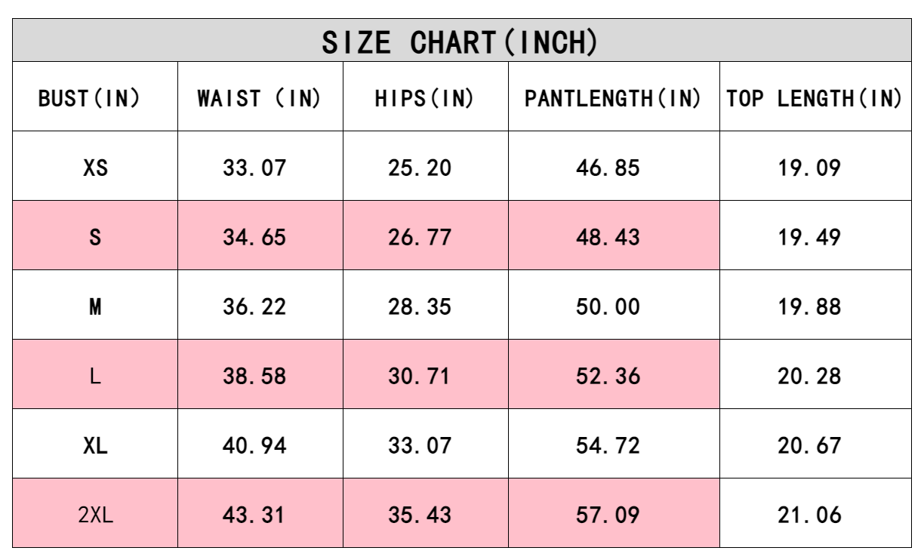Image resolution: width=924 pixels, height=560 pixels.
Task: Click the SIZE CHART(INCH) title header
Action: 461,42
